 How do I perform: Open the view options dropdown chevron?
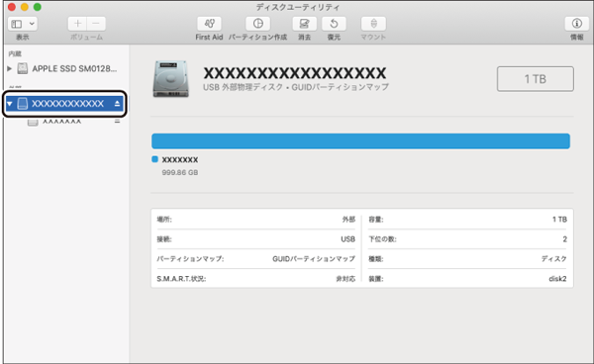coord(32,24)
